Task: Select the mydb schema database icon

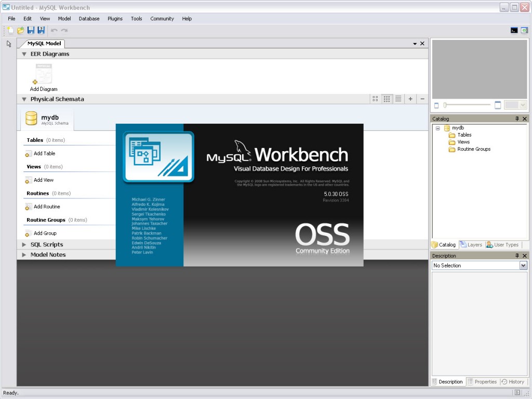Action: click(31, 118)
